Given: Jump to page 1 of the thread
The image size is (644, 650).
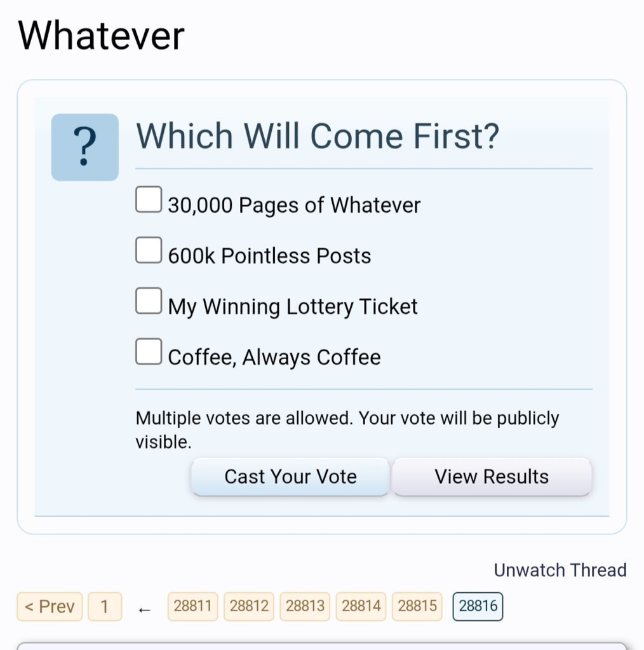Looking at the screenshot, I should pyautogui.click(x=105, y=606).
